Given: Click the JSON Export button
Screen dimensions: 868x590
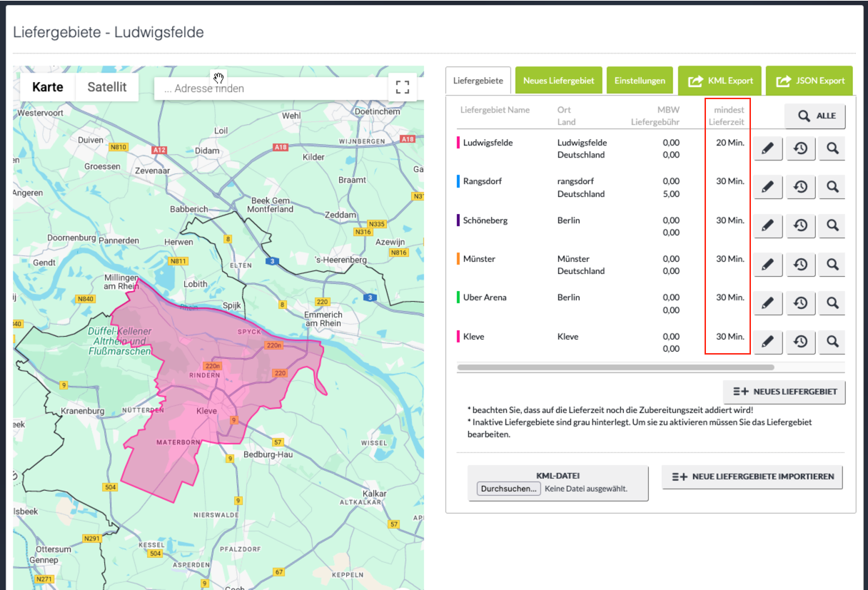Looking at the screenshot, I should tap(809, 81).
